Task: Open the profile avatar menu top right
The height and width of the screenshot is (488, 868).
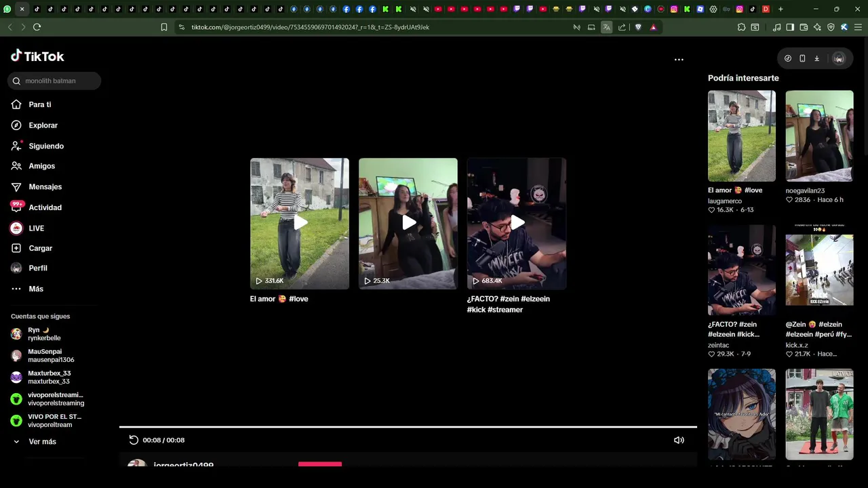Action: click(x=839, y=58)
